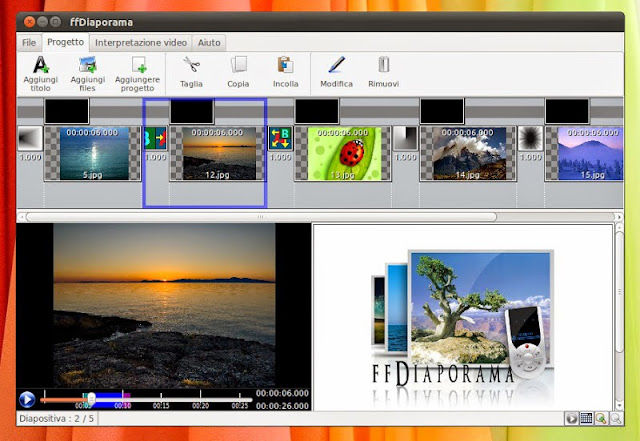This screenshot has width=640, height=441.
Task: Paste using the Incolla clipboard icon
Action: pyautogui.click(x=285, y=65)
